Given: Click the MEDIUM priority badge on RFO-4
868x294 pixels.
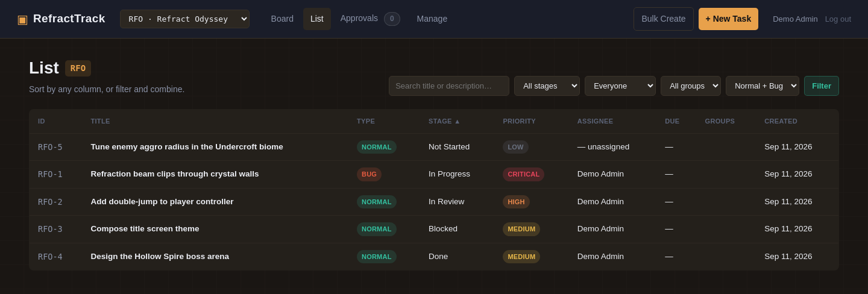Looking at the screenshot, I should 521,257.
